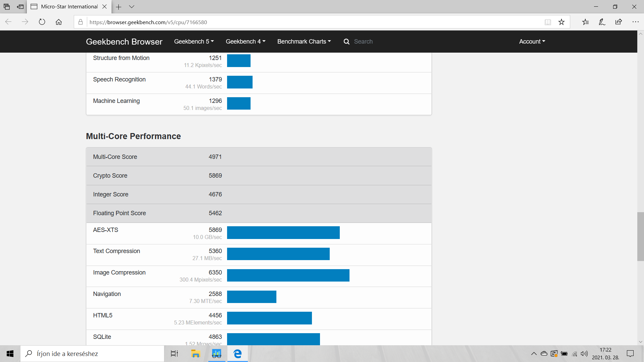Open File Explorer from the taskbar
The image size is (644, 362).
pyautogui.click(x=195, y=354)
